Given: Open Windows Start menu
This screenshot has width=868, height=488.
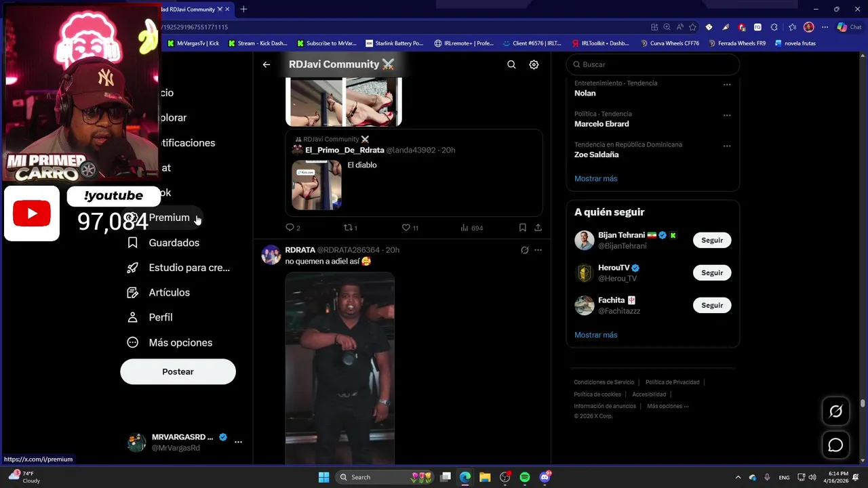Looking at the screenshot, I should tap(323, 477).
